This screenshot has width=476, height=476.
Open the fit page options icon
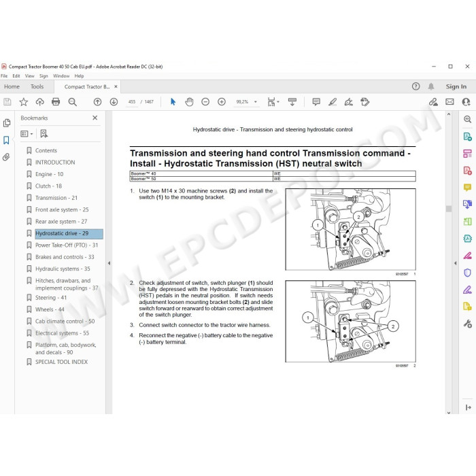pos(273,102)
